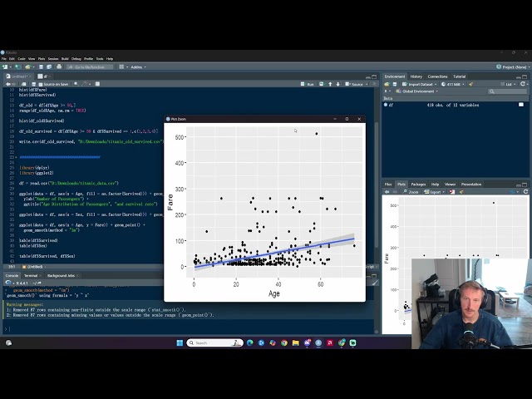The width and height of the screenshot is (532, 399).
Task: Click the Find/Replace magnifier in editor toolbar
Action: [76, 84]
